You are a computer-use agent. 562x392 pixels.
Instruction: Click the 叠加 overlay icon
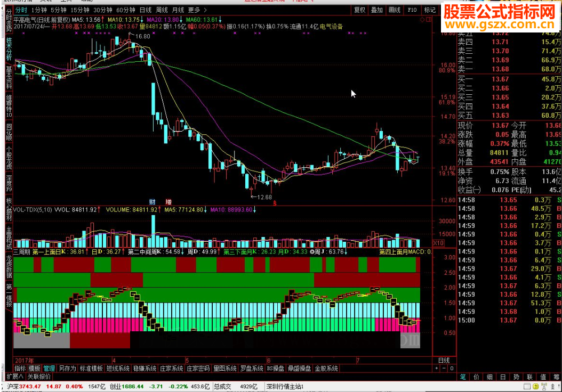[x=376, y=10]
